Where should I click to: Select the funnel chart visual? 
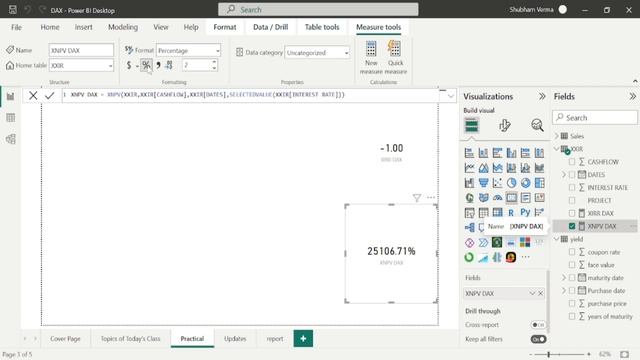click(483, 183)
